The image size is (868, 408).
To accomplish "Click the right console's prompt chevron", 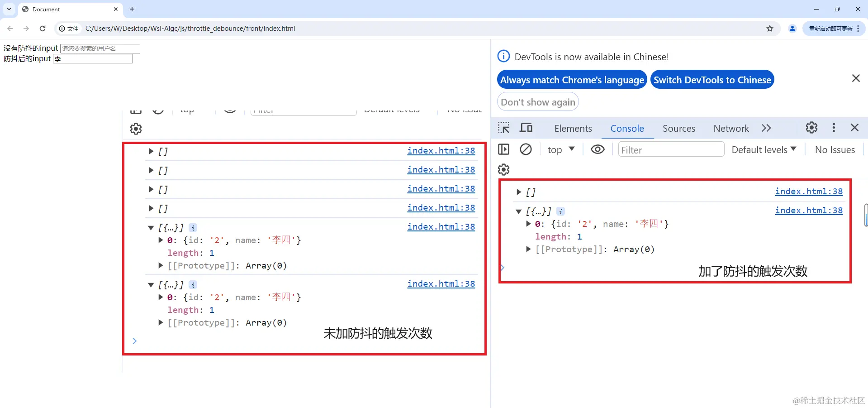I will tap(502, 268).
